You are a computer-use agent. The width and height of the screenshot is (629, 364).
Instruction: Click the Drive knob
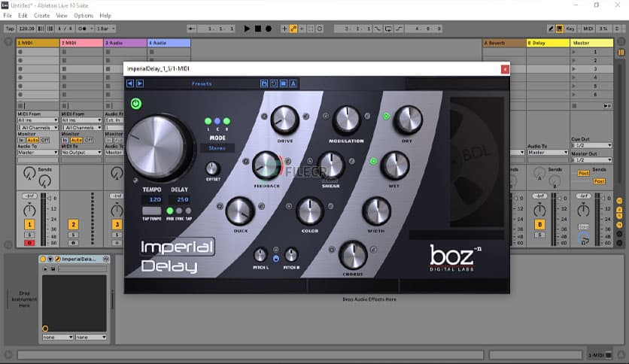tap(285, 120)
